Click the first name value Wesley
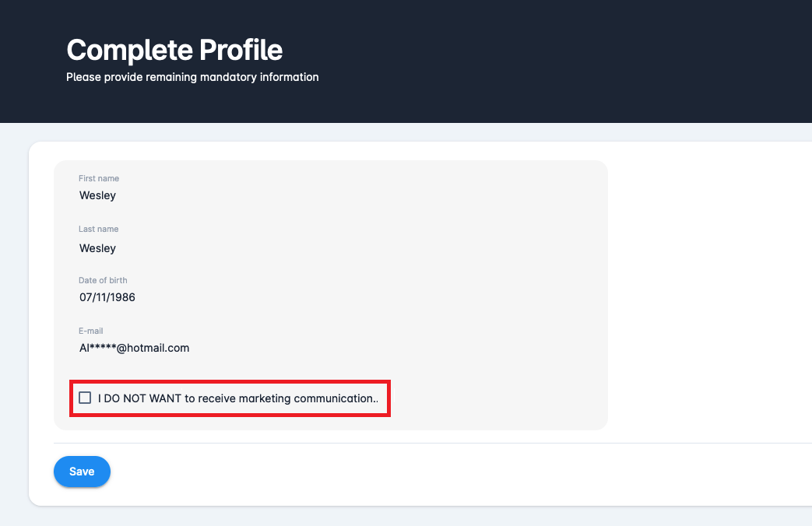Viewport: 812px width, 526px height. click(x=97, y=195)
